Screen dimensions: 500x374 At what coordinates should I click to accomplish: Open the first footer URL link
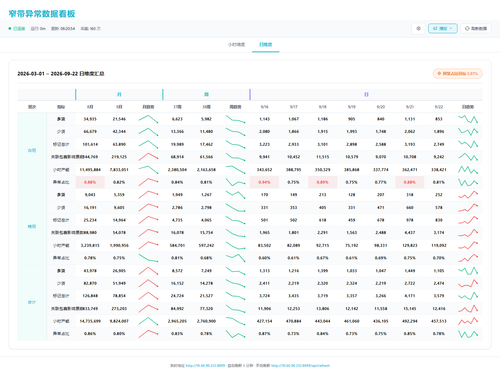[205, 366]
